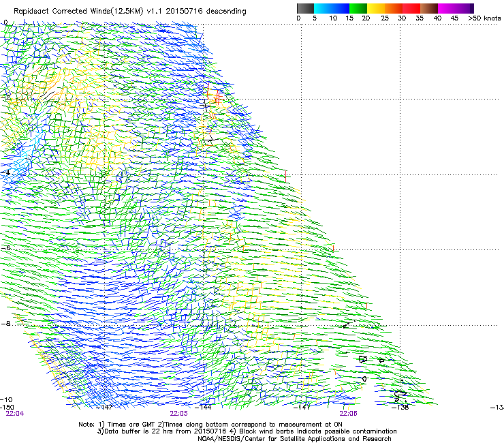504x443 pixels.
Task: Click the legend's "40" knots label
Action: tap(437, 18)
